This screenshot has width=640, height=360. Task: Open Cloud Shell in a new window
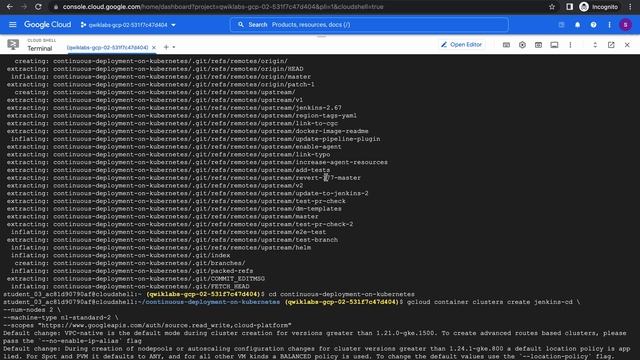(x=611, y=45)
